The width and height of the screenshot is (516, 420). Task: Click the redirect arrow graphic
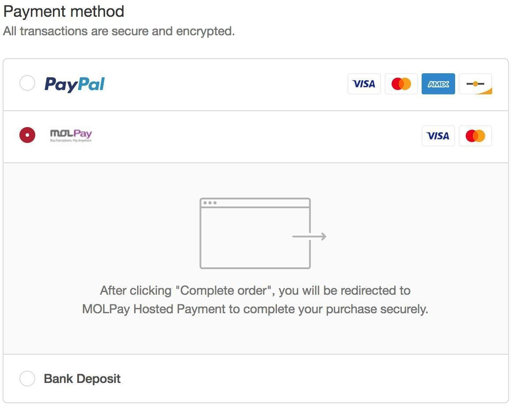[x=310, y=236]
